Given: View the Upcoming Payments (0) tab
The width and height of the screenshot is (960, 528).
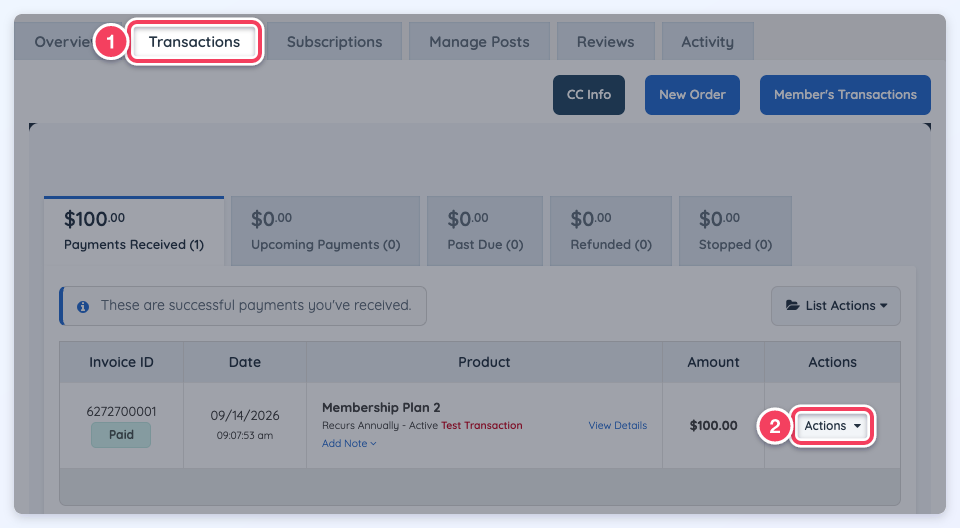Looking at the screenshot, I should tap(326, 231).
